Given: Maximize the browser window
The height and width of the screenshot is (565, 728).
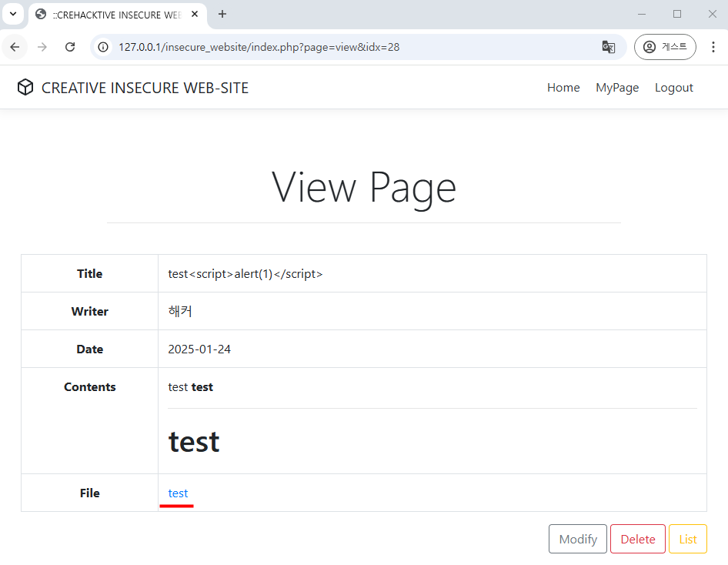Looking at the screenshot, I should tap(677, 14).
